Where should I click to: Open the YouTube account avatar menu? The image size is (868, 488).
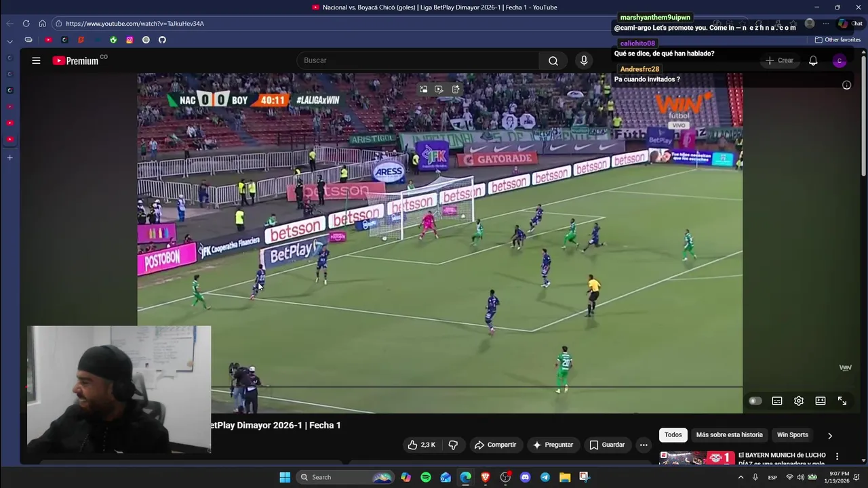[840, 60]
